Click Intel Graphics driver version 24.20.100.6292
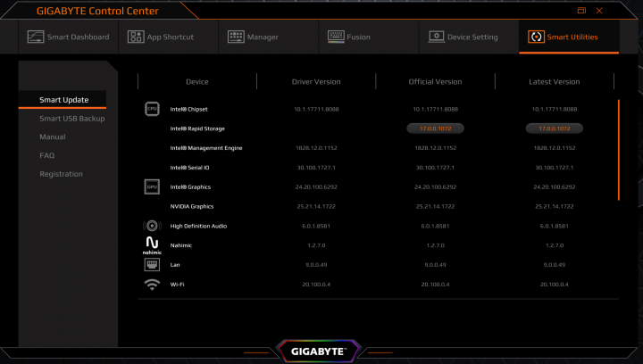This screenshot has height=364, width=643. pos(316,186)
